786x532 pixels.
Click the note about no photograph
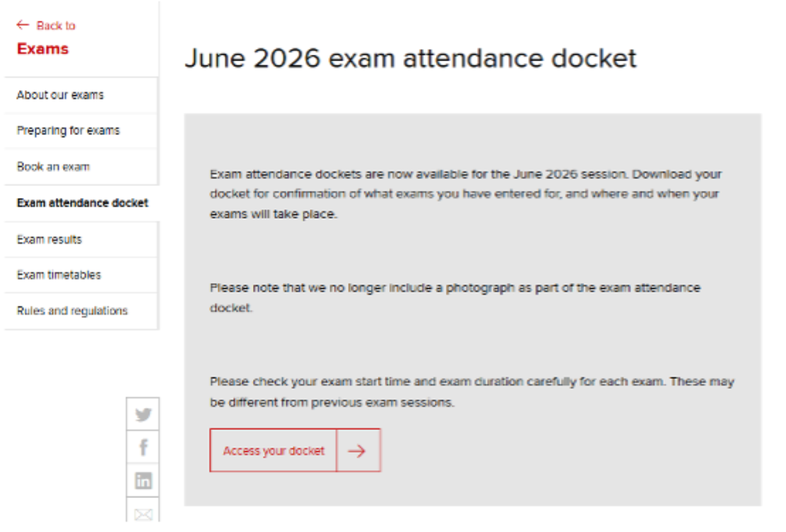click(455, 298)
